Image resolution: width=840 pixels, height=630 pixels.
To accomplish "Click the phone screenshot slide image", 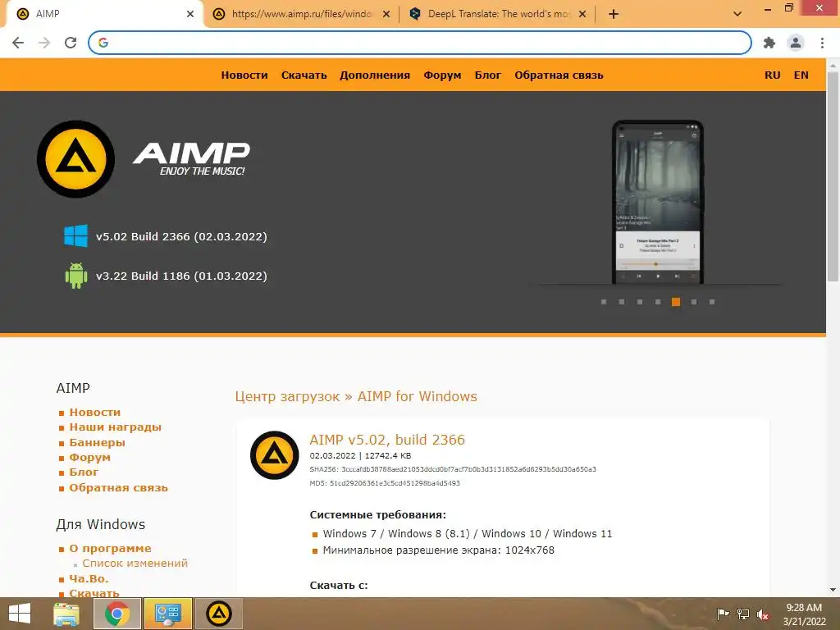I will pos(657,202).
